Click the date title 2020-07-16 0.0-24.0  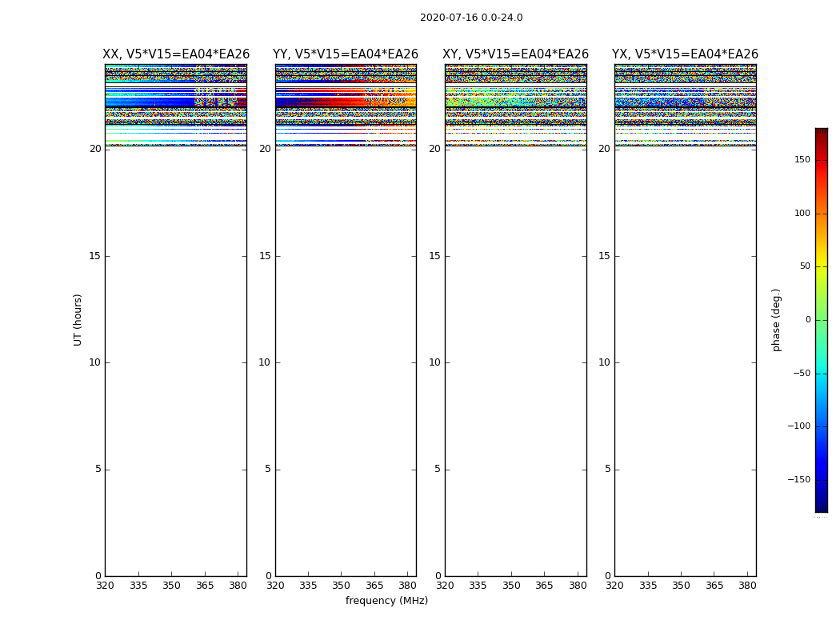(x=471, y=17)
